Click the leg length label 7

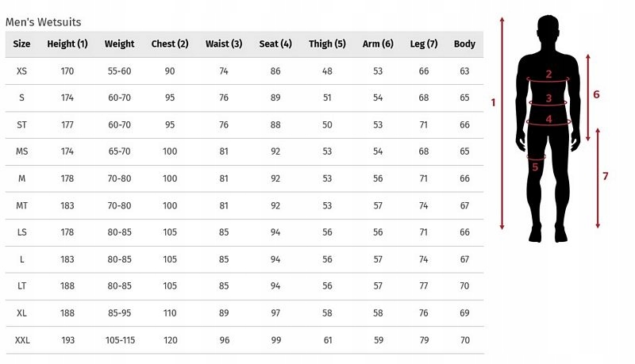point(605,176)
